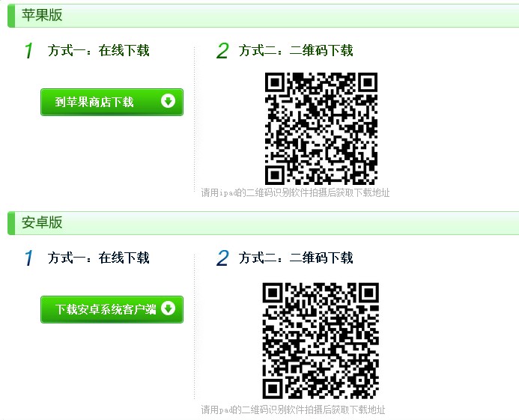The image size is (519, 420).
Task: Click the 安卓版 section header title
Action: pyautogui.click(x=42, y=222)
